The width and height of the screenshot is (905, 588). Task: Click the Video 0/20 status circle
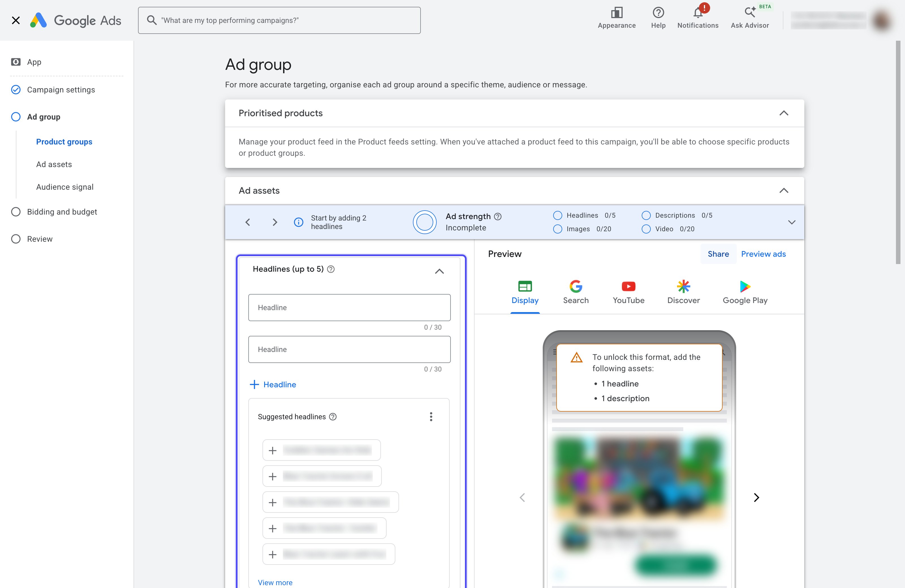[646, 229]
